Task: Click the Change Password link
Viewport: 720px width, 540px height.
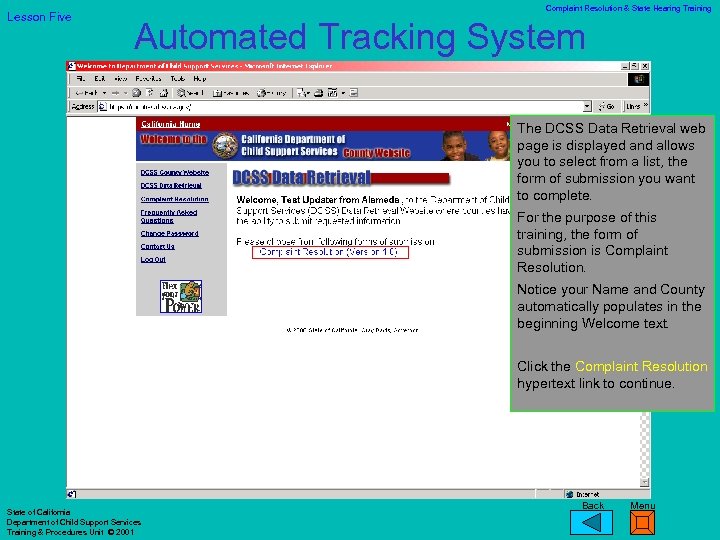Action: pyautogui.click(x=169, y=233)
